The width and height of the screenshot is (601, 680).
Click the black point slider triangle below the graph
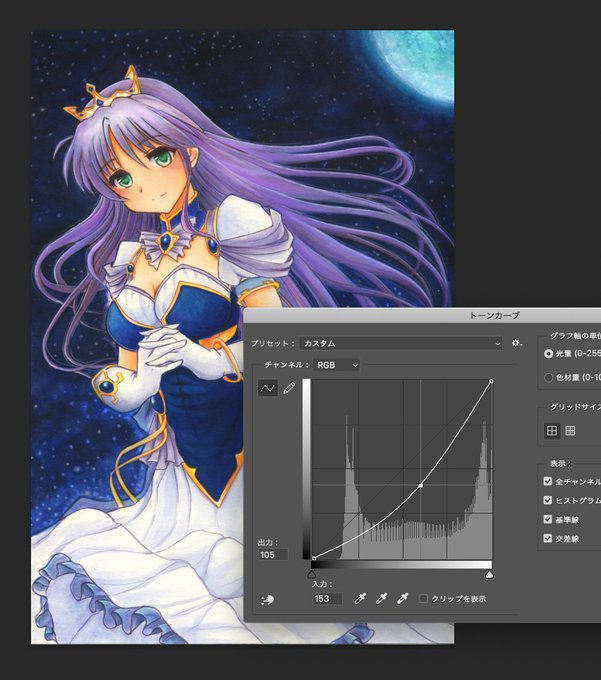tap(312, 575)
